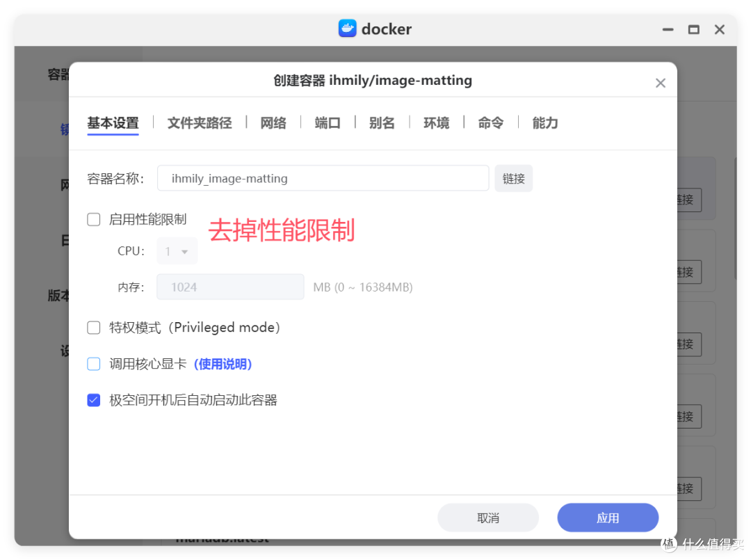Viewport: 751px width, 560px height.
Task: Minimize the docker window
Action: coord(668,30)
